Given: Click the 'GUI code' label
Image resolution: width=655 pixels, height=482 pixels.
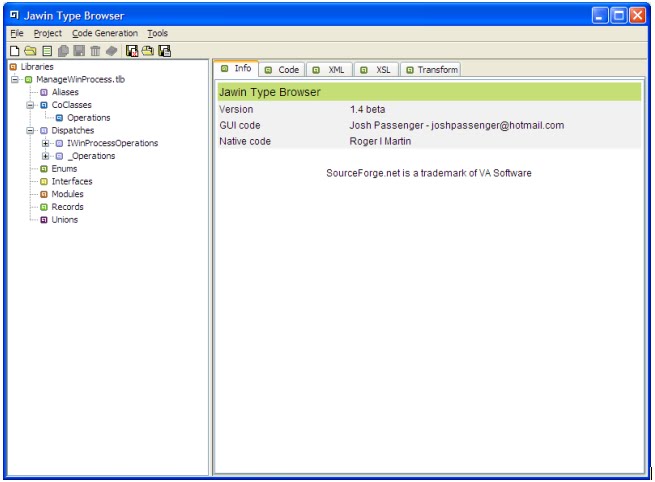Looking at the screenshot, I should pyautogui.click(x=240, y=125).
